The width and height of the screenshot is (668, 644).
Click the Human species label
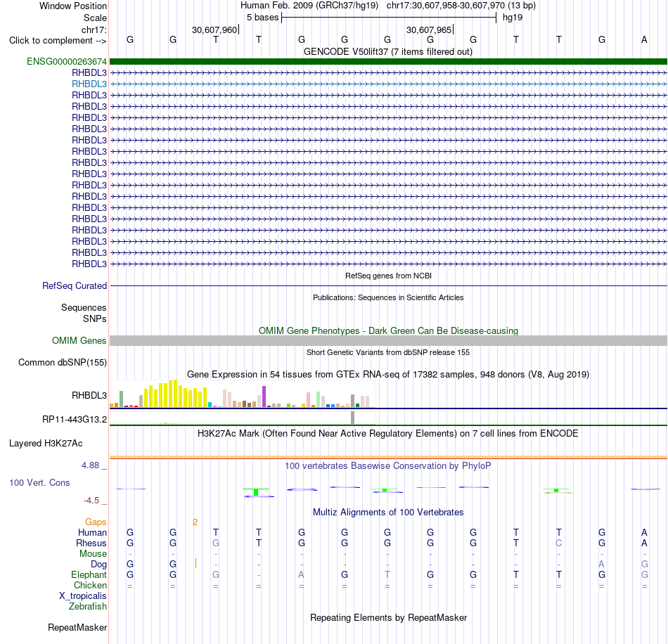pos(92,533)
